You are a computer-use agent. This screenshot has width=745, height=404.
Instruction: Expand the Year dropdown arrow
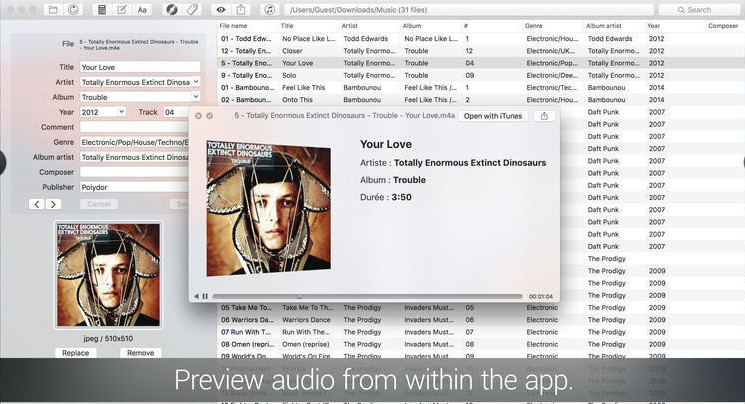122,112
